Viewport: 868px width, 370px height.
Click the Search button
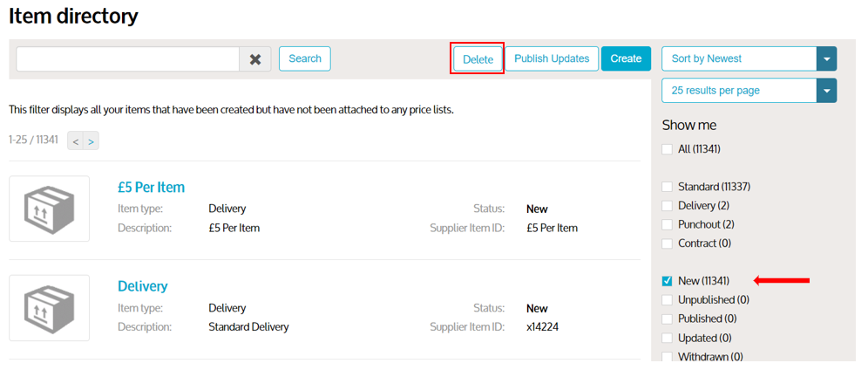305,58
